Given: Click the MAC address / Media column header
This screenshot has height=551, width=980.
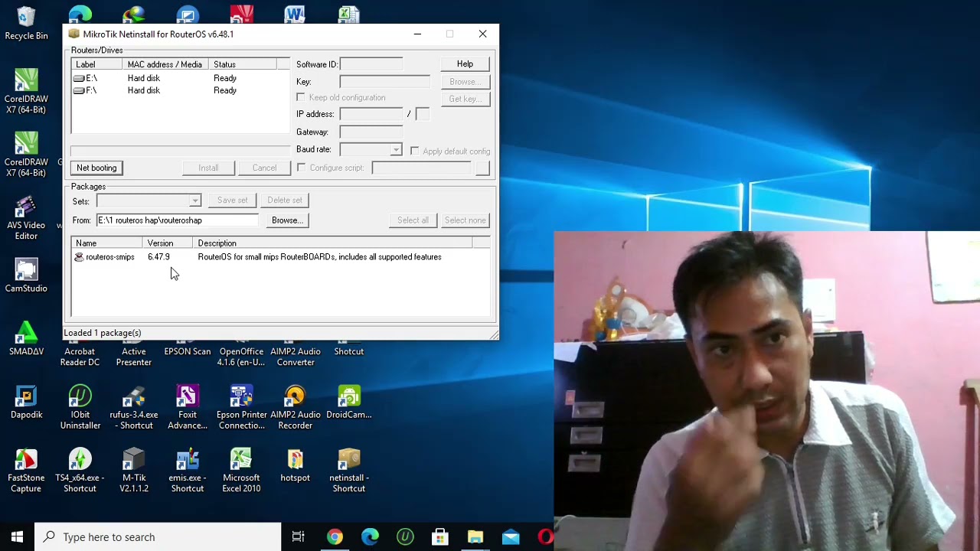Looking at the screenshot, I should click(165, 64).
